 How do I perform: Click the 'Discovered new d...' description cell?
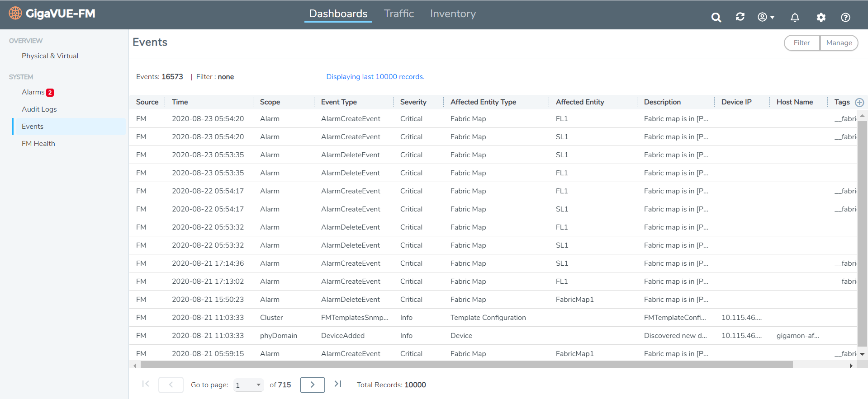point(675,336)
